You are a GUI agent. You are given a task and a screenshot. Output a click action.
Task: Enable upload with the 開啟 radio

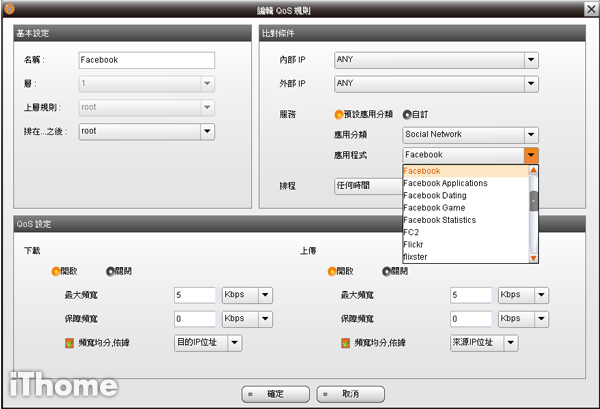[332, 270]
